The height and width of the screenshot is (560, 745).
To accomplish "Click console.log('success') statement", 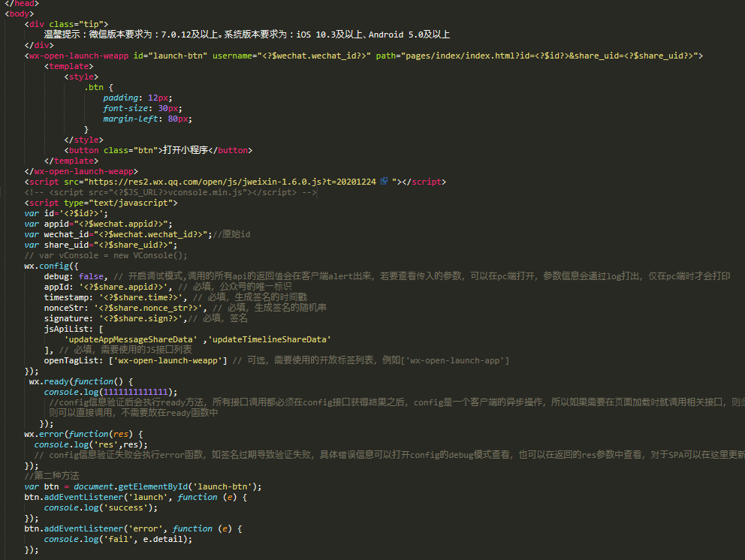I will (101, 507).
